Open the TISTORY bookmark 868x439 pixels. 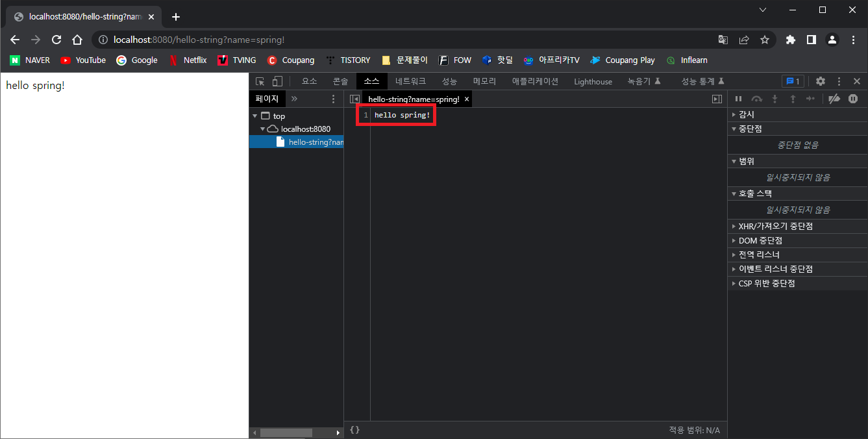point(348,60)
